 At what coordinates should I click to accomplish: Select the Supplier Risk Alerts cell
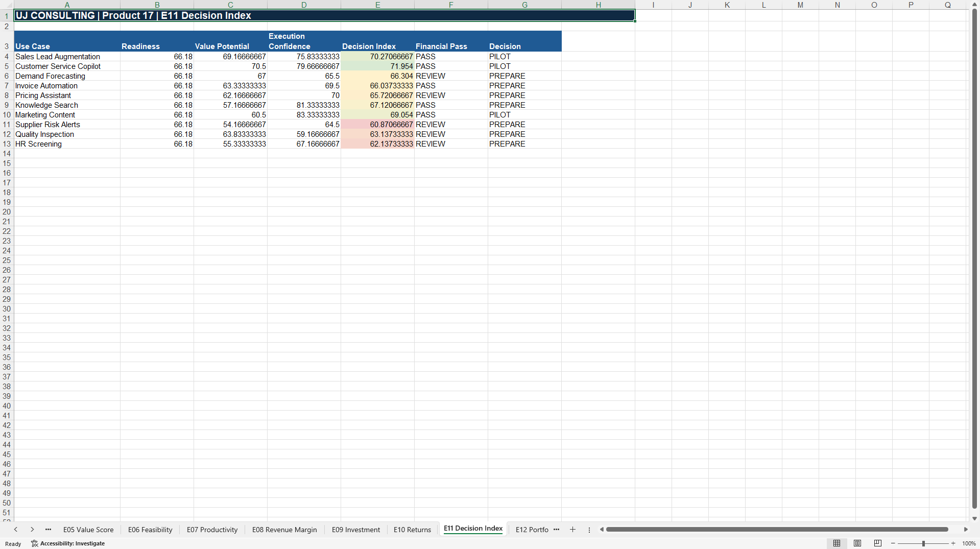point(67,125)
